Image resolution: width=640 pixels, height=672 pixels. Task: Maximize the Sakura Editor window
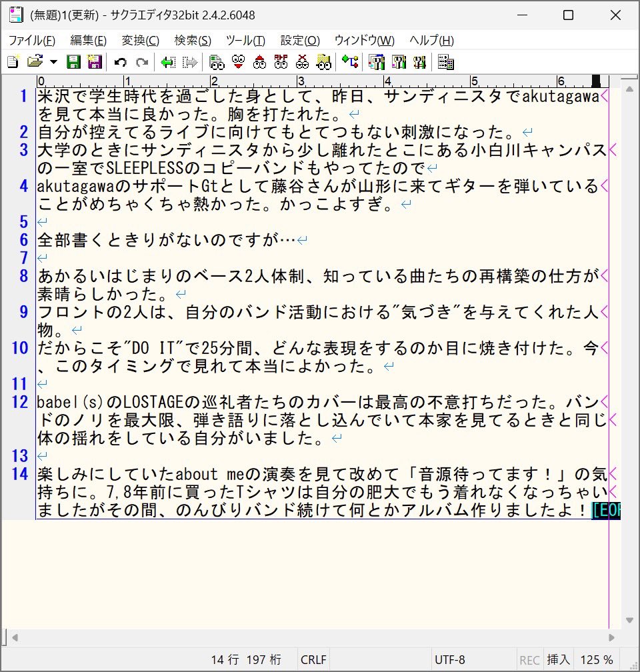pos(568,15)
